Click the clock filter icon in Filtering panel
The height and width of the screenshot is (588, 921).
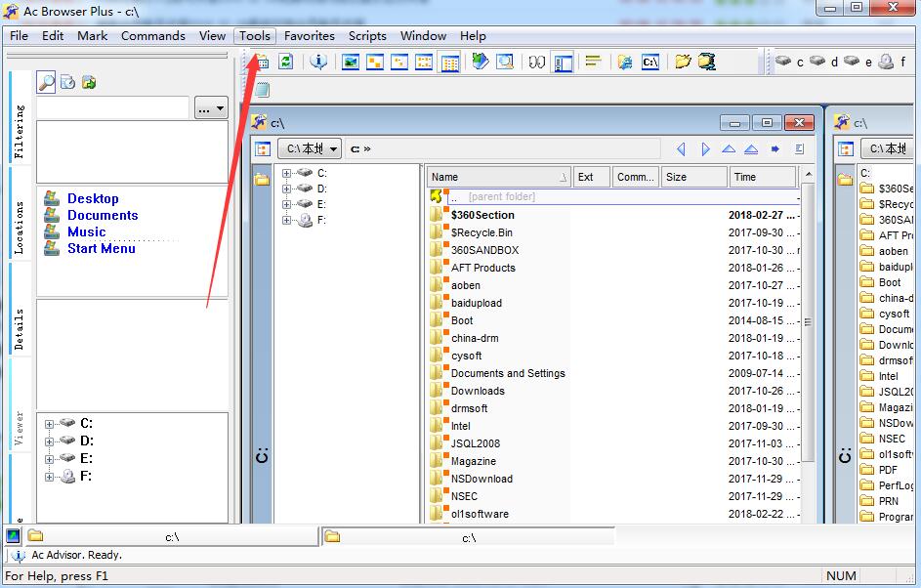[68, 83]
